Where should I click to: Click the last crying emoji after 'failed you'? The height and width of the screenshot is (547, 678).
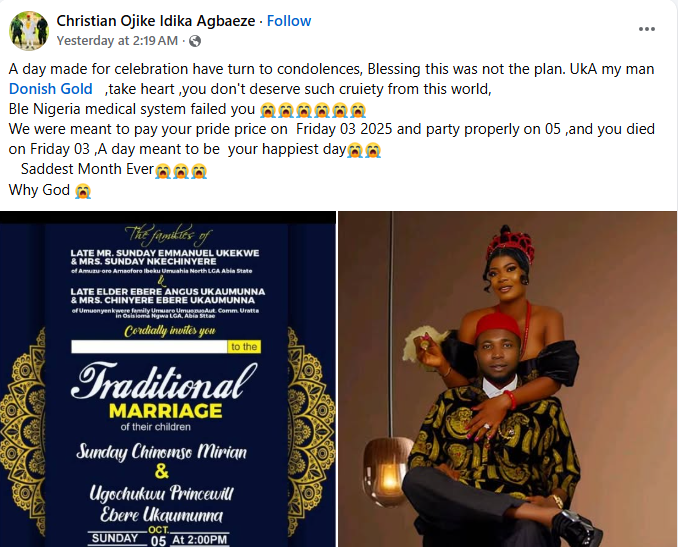[x=358, y=110]
